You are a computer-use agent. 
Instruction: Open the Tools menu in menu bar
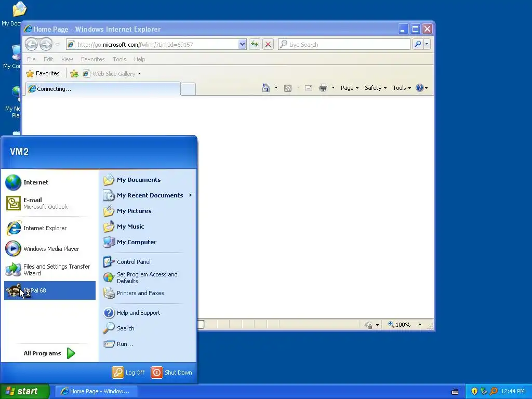(x=119, y=59)
